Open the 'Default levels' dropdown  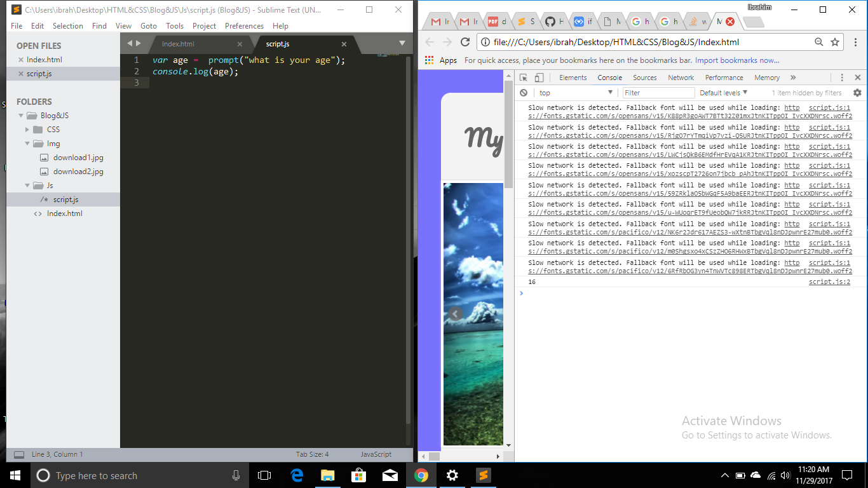point(723,92)
